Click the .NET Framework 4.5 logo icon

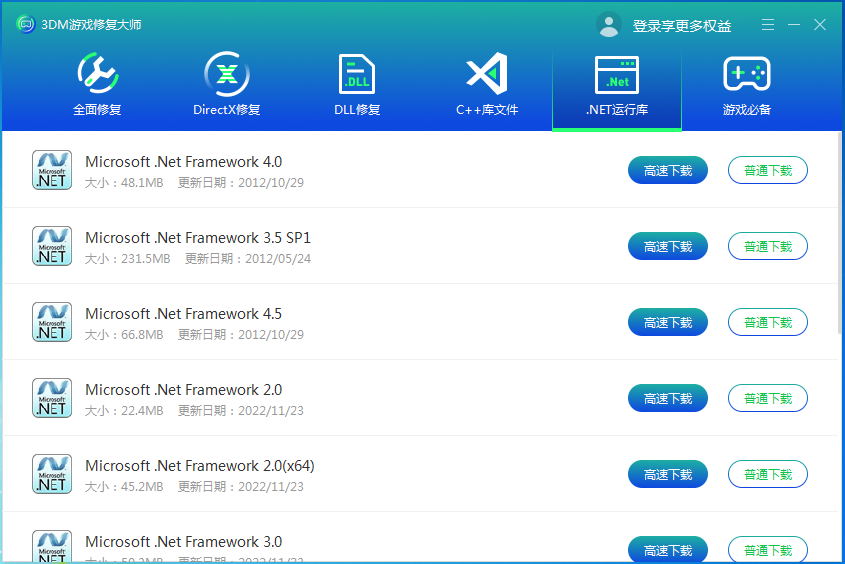pos(52,322)
